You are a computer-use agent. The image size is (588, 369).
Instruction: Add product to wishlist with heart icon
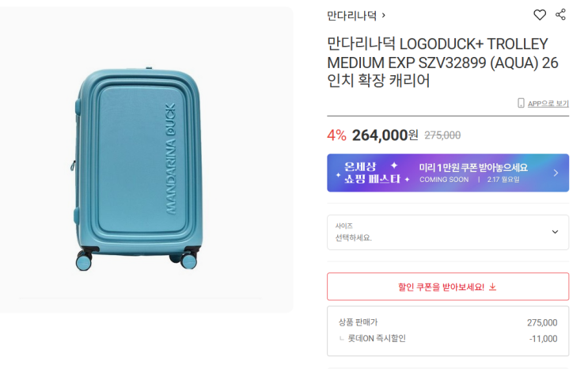click(540, 14)
